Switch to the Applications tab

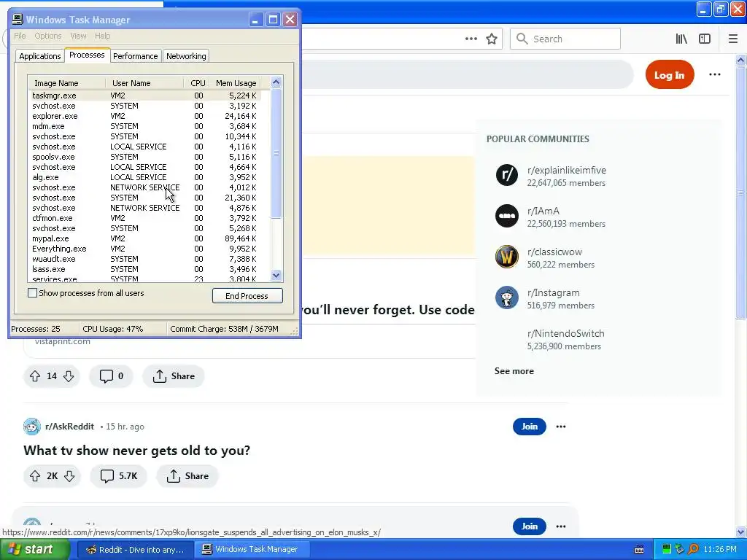coord(40,56)
